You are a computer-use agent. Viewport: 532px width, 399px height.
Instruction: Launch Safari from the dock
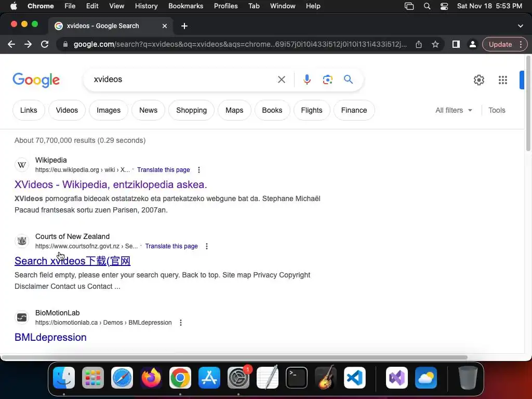[122, 378]
